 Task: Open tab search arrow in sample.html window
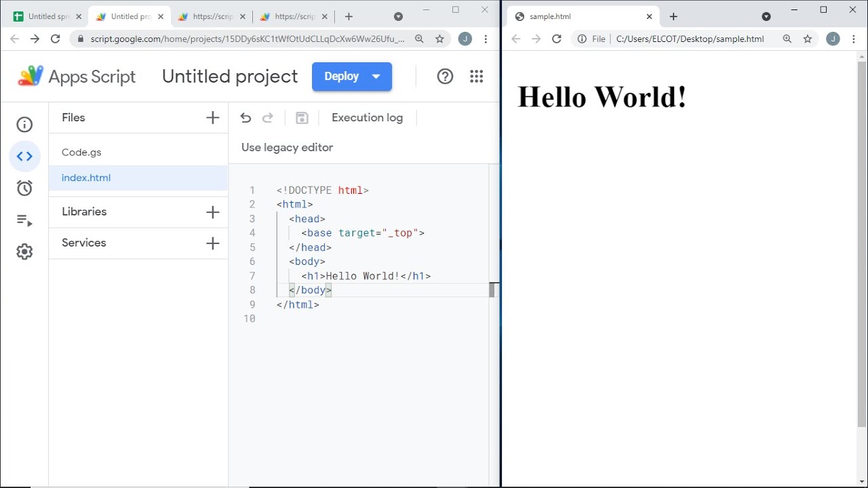[766, 17]
